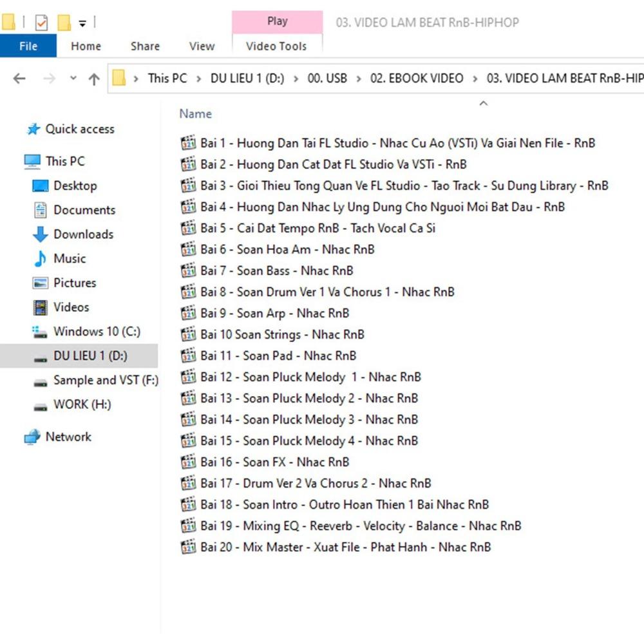Select file Bai 11 - Soan Pad
Screen dimensions: 644x644
pyautogui.click(x=278, y=355)
